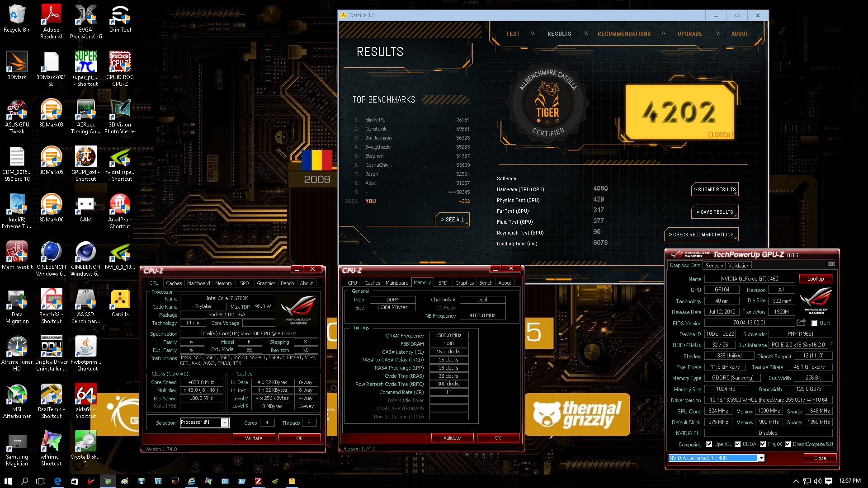Launch MemTweakIt desktop icon
The height and width of the screenshot is (488, 868).
tap(17, 256)
